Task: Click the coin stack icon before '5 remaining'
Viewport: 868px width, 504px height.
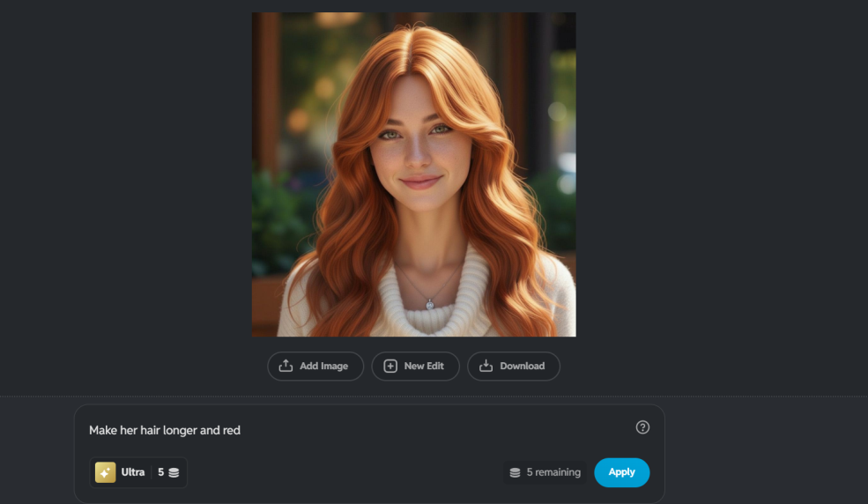Action: pyautogui.click(x=516, y=472)
